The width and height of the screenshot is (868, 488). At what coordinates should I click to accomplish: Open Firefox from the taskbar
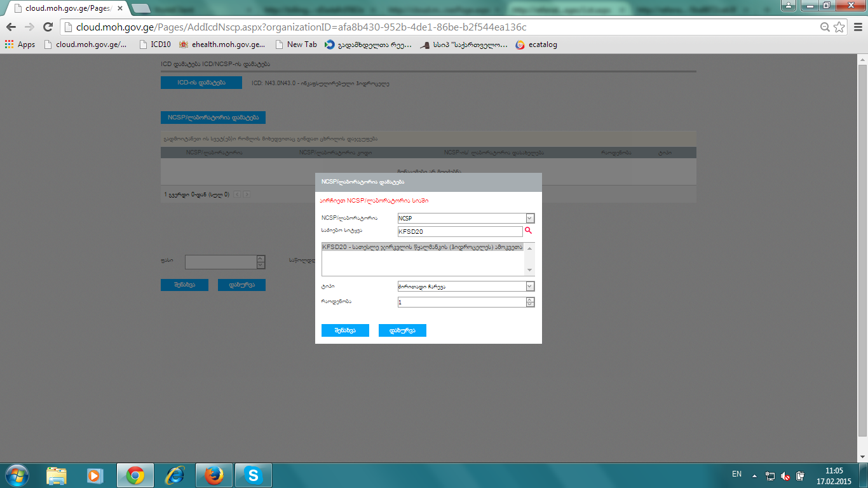tap(214, 475)
